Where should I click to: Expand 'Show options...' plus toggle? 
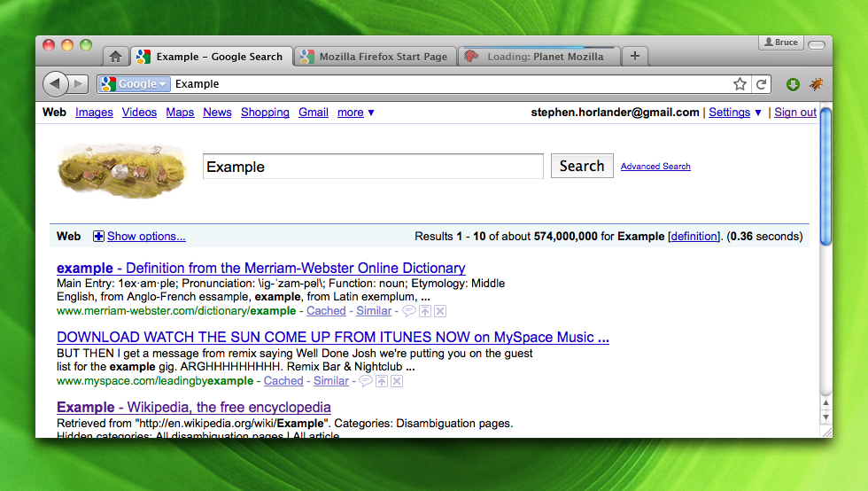point(98,237)
